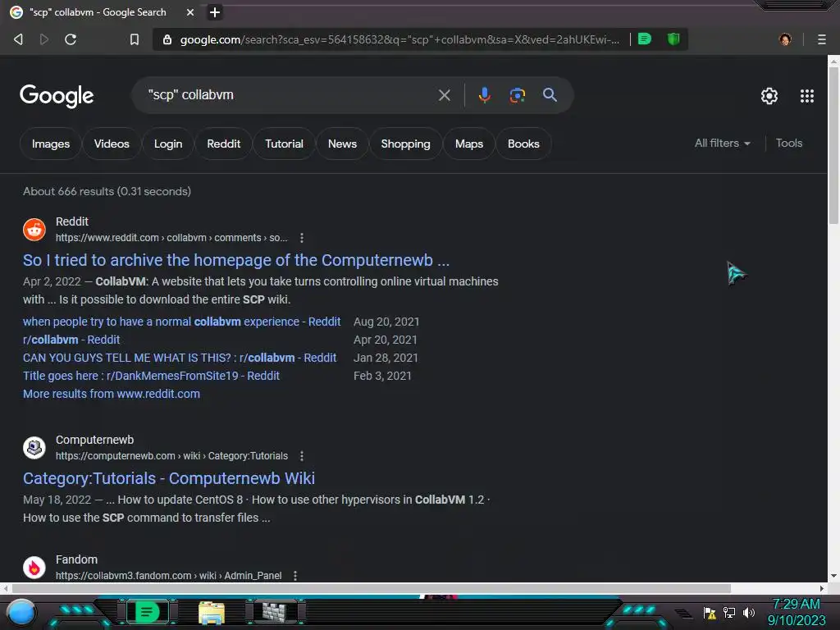Click the horizontal scrollbar thumb
Screen dimensions: 840x630
372,588
